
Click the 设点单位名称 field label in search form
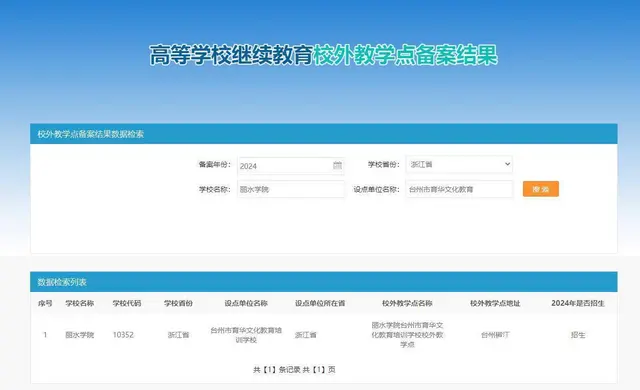coord(376,189)
